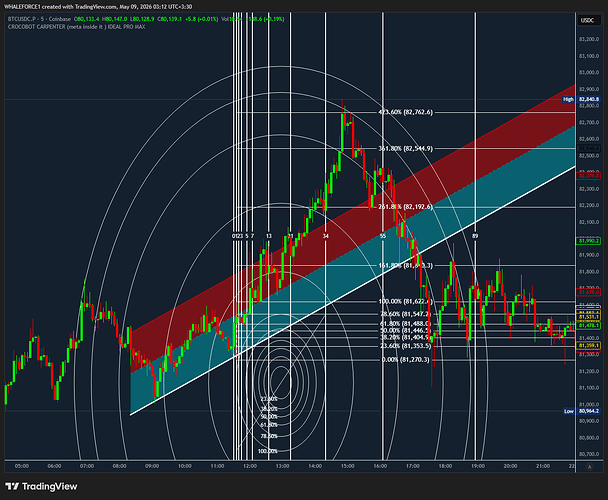
Task: Click Fib time zone marker 34
Action: (326, 236)
